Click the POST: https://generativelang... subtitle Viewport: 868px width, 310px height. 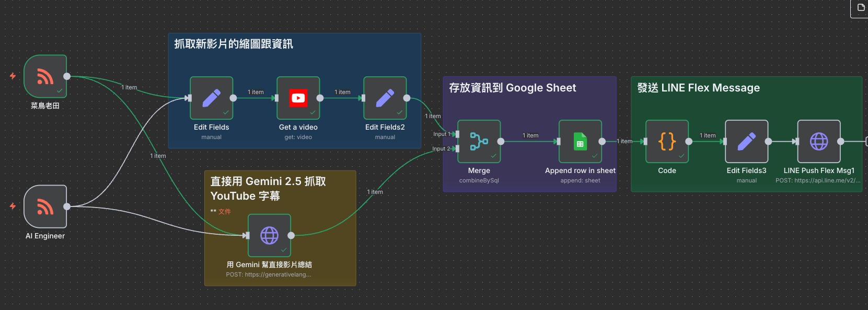pos(269,274)
